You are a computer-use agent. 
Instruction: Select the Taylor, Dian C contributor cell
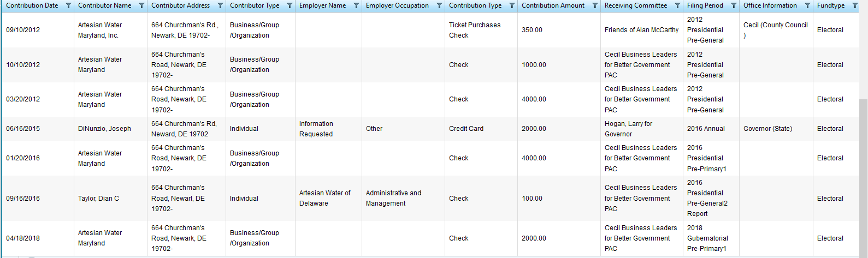98,199
